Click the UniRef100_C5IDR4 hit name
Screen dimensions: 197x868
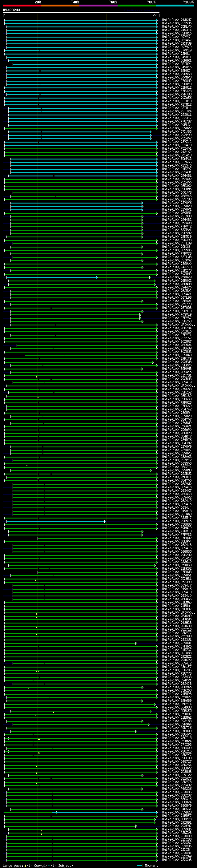(177, 64)
